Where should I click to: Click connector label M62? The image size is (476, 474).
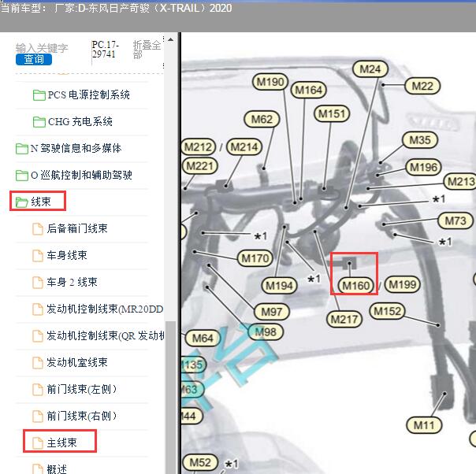click(x=262, y=119)
